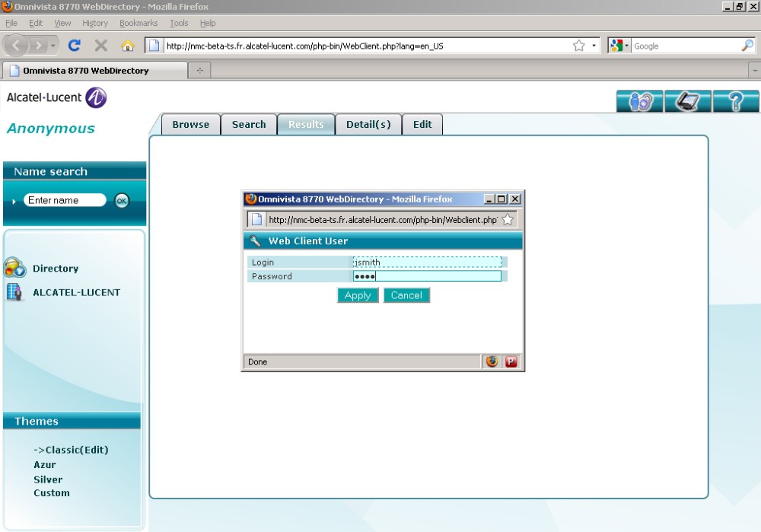Open the History menu
The height and width of the screenshot is (532, 761).
[x=95, y=23]
